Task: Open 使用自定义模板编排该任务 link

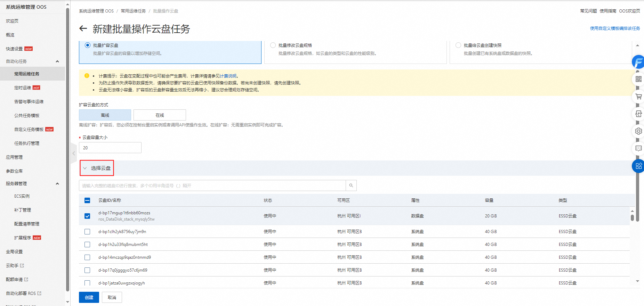Action: (x=615, y=28)
